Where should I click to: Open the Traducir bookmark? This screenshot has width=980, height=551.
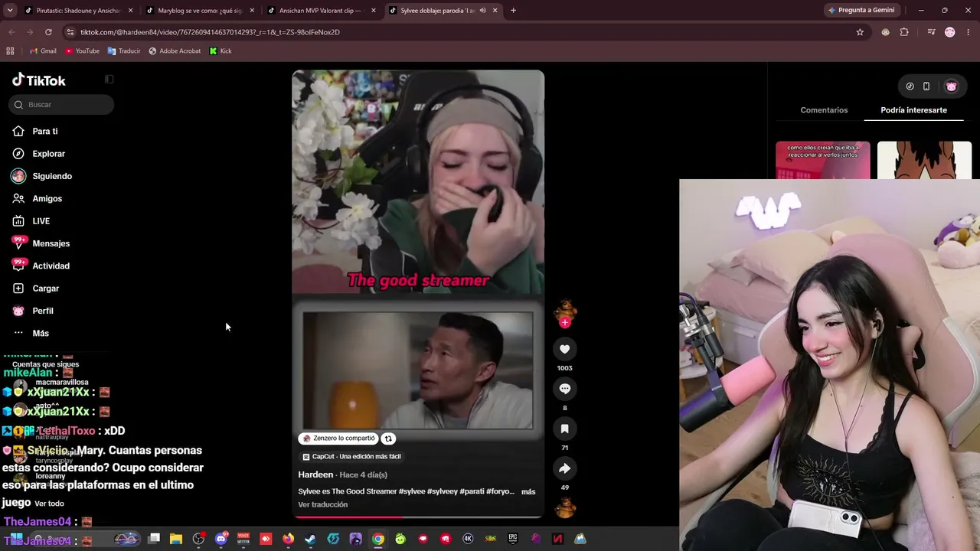pyautogui.click(x=124, y=51)
